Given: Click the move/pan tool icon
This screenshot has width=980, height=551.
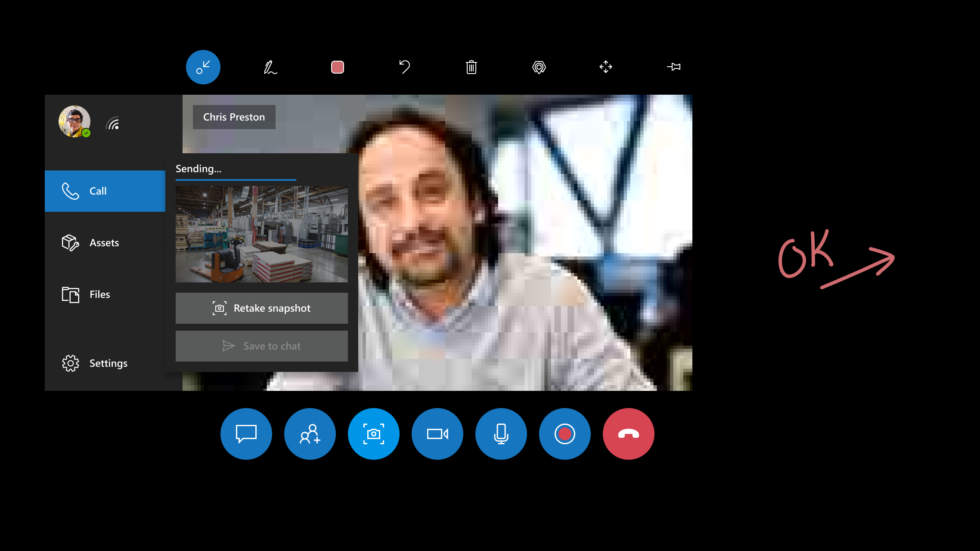Looking at the screenshot, I should pos(605,67).
